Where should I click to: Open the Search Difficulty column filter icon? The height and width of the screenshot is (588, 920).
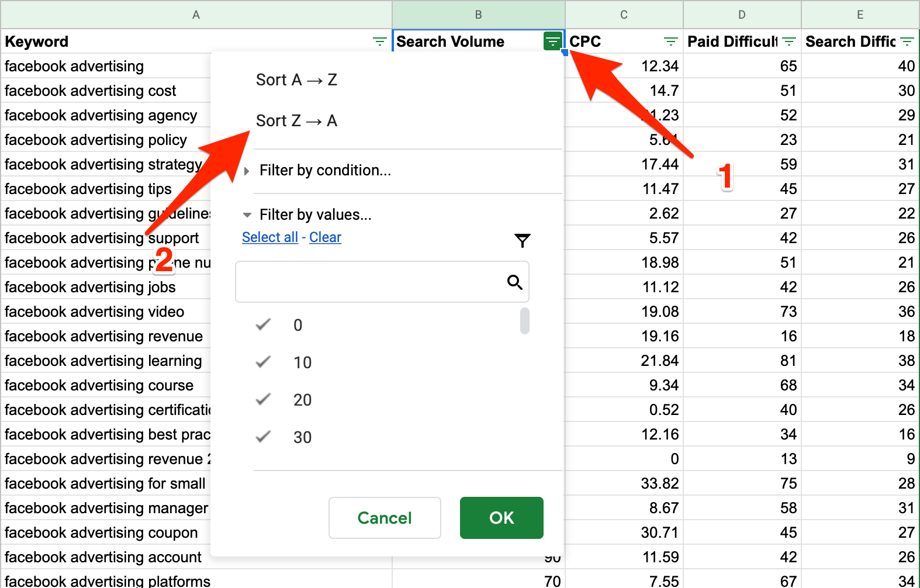(907, 41)
